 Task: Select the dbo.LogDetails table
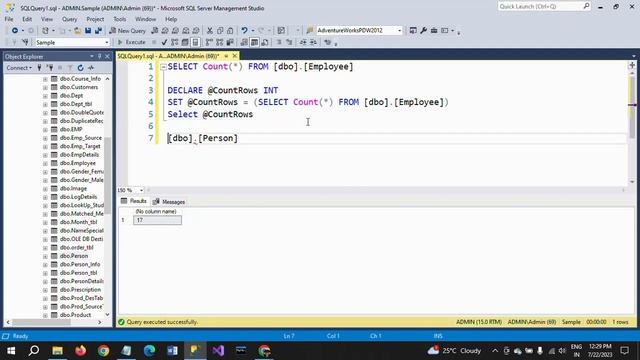click(x=78, y=197)
